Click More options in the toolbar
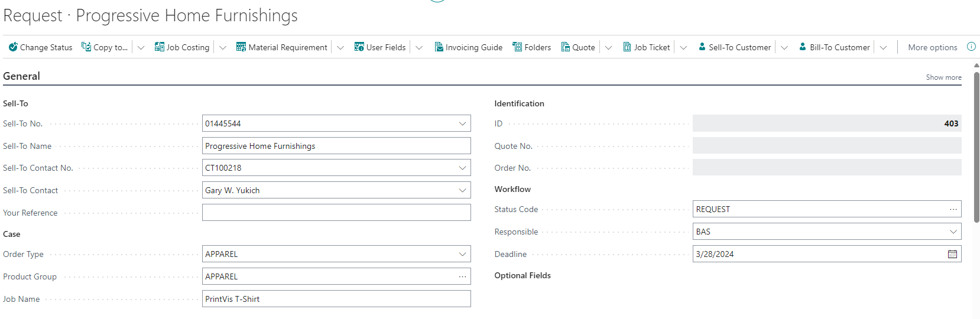This screenshot has width=980, height=319. [932, 47]
